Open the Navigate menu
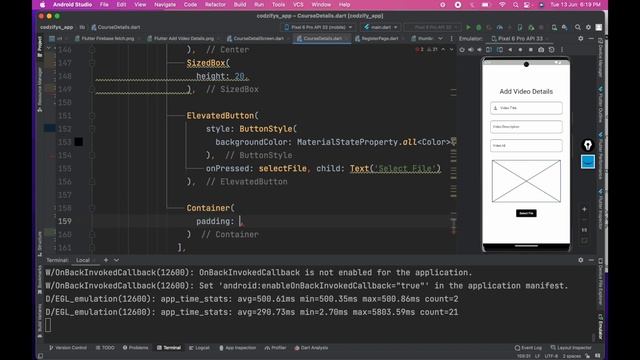640x360 pixels. pyautogui.click(x=165, y=5)
